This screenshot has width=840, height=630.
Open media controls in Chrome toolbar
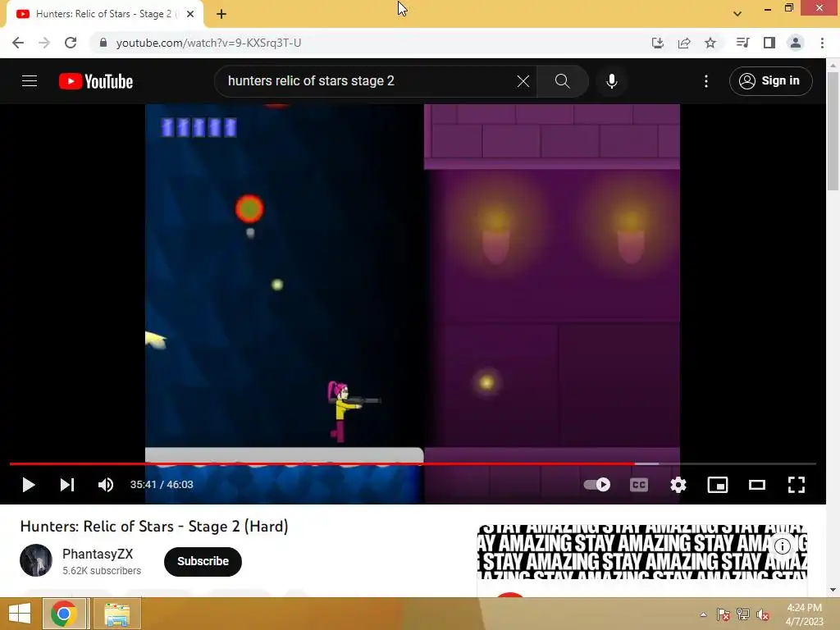[742, 43]
